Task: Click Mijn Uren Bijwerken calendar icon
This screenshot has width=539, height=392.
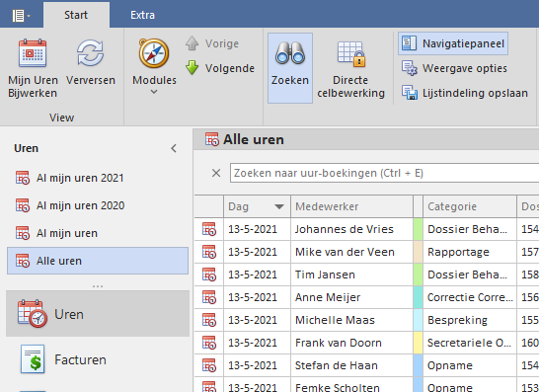Action: click(x=33, y=52)
